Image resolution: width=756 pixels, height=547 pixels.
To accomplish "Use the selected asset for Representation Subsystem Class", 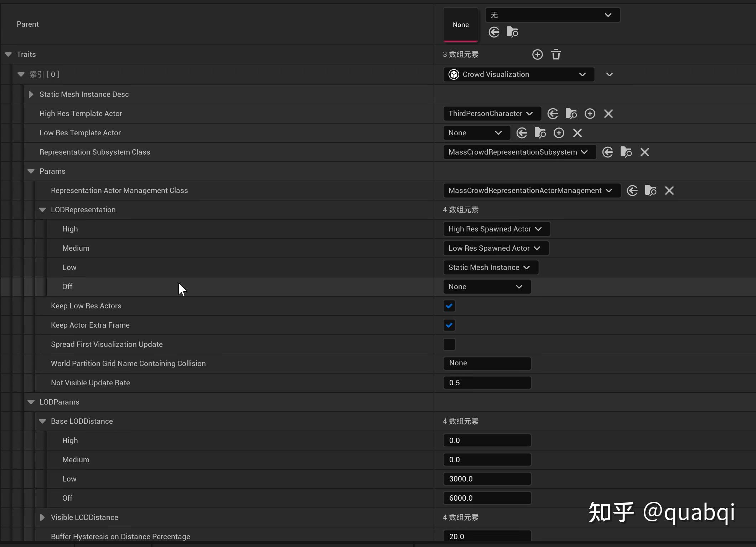I will [607, 152].
